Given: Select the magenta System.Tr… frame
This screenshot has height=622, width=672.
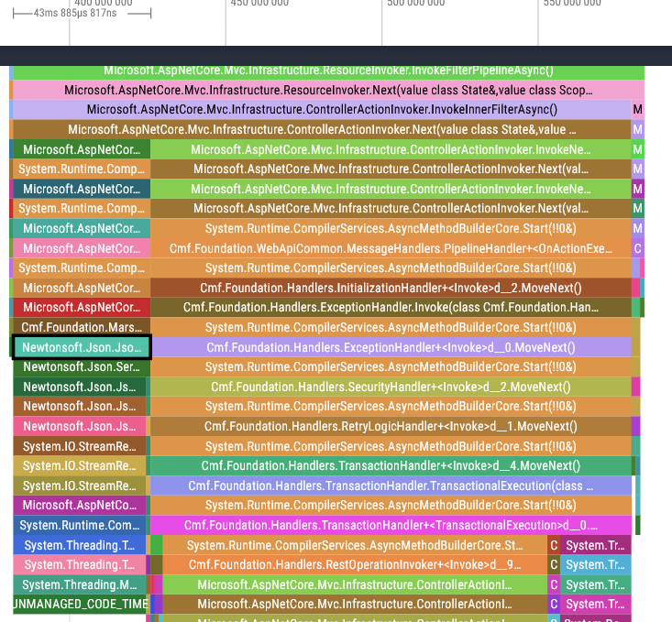Looking at the screenshot, I should point(596,605).
